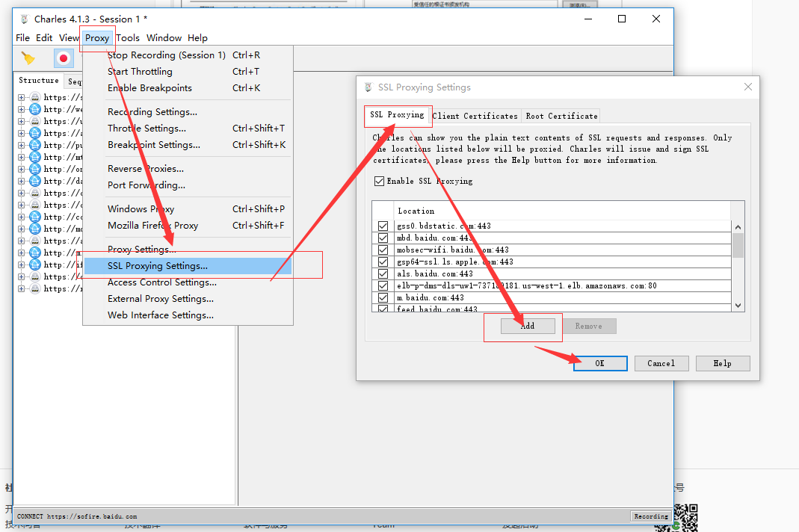Click the Location column header
Viewport: 799px width, 532px height.
pos(561,211)
